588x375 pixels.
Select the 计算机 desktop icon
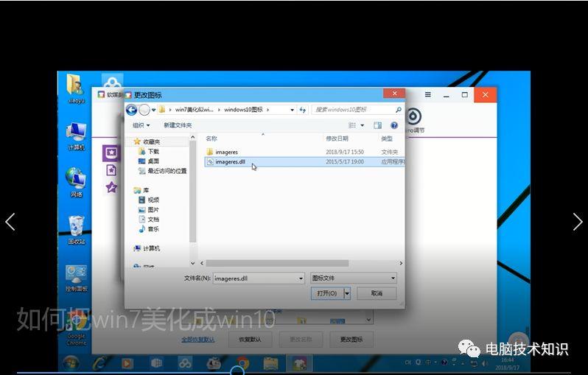[x=76, y=136]
